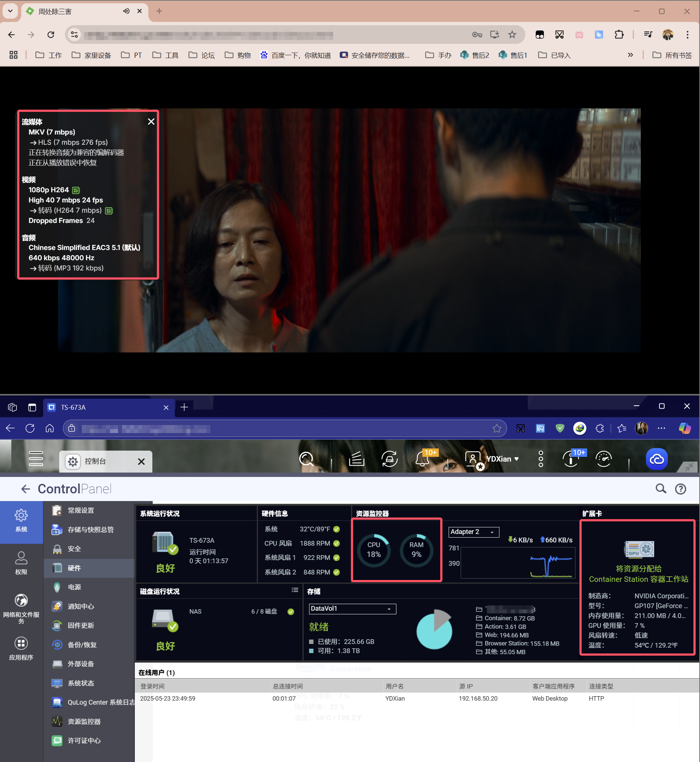The image size is (700, 762).
Task: Open Chrome three-dot menu
Action: [688, 35]
